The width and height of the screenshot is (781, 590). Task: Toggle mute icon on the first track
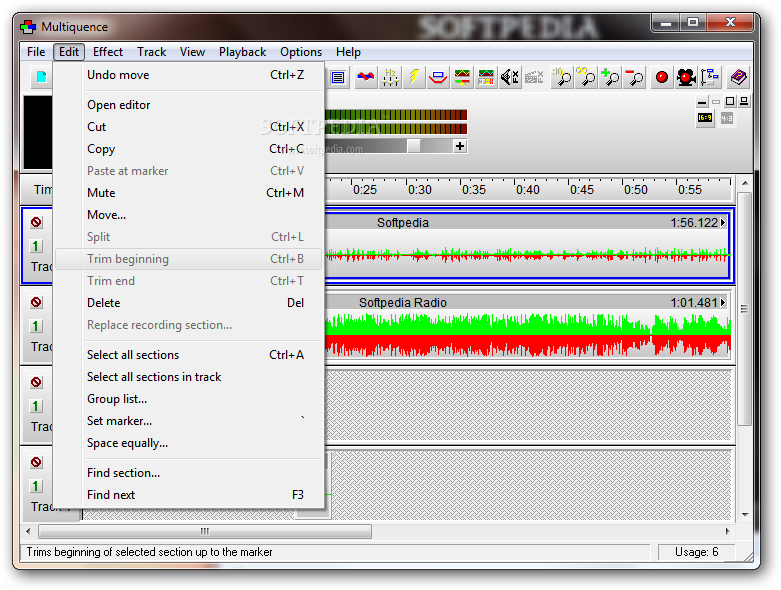[36, 222]
